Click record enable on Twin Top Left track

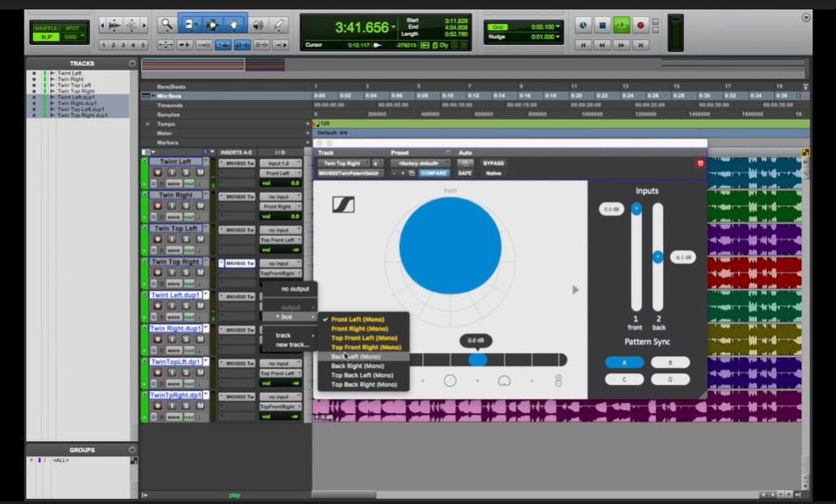point(157,239)
